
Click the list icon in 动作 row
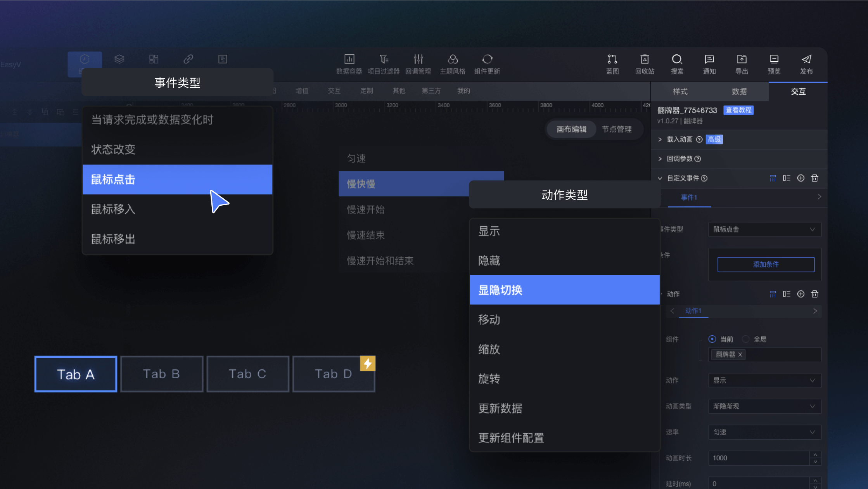point(787,294)
